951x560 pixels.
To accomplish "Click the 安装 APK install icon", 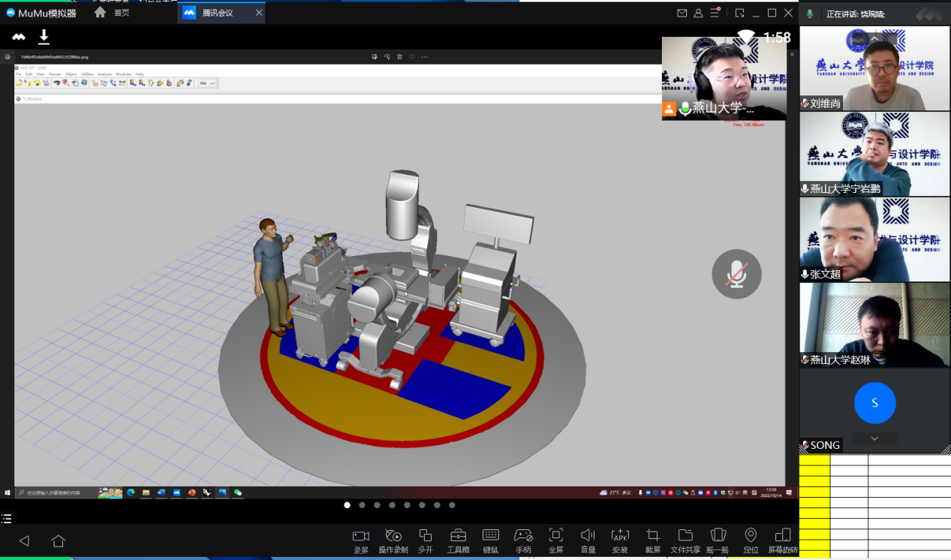I will click(x=620, y=536).
